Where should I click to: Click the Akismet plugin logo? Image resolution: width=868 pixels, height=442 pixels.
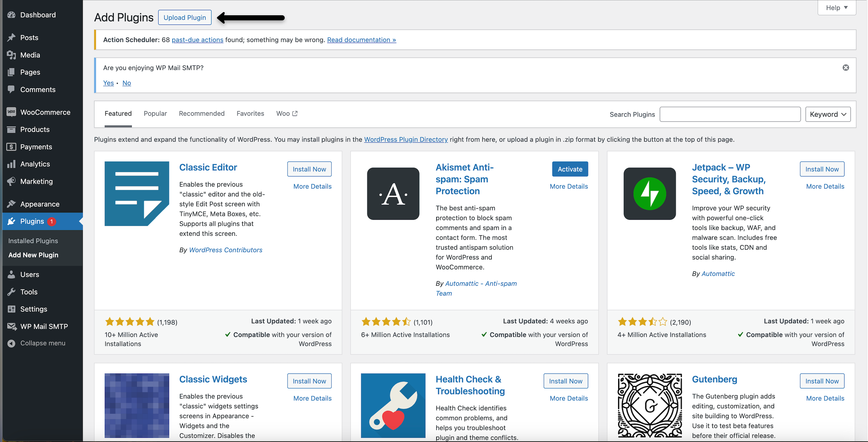pos(393,194)
